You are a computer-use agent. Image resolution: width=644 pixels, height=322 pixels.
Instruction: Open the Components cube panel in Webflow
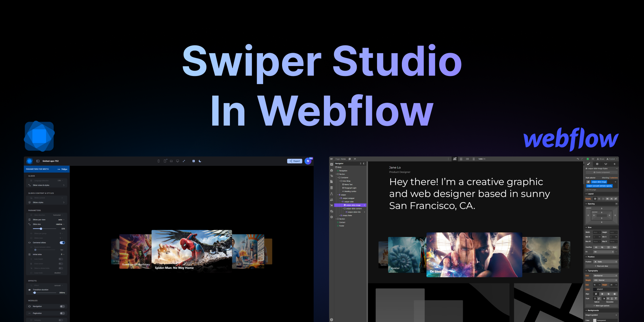click(x=332, y=170)
